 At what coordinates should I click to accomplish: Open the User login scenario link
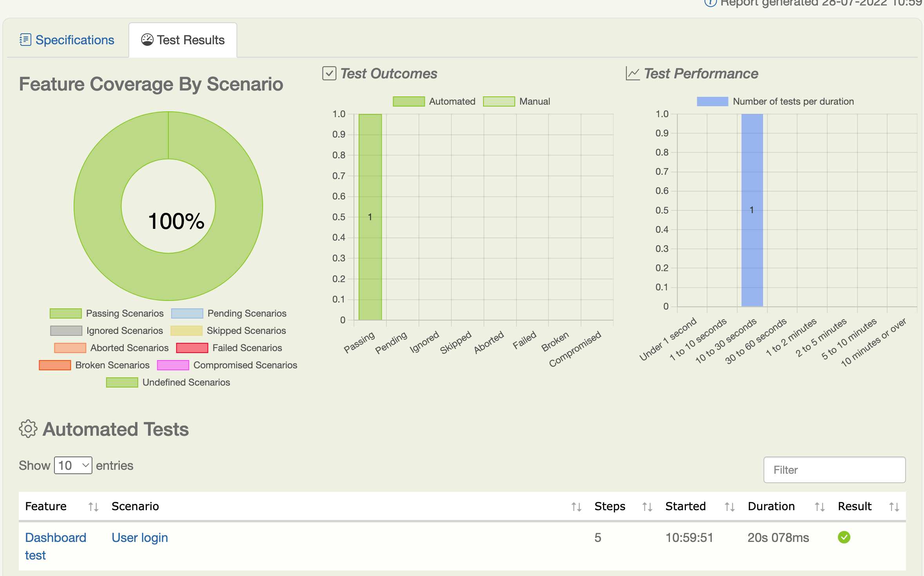click(139, 538)
